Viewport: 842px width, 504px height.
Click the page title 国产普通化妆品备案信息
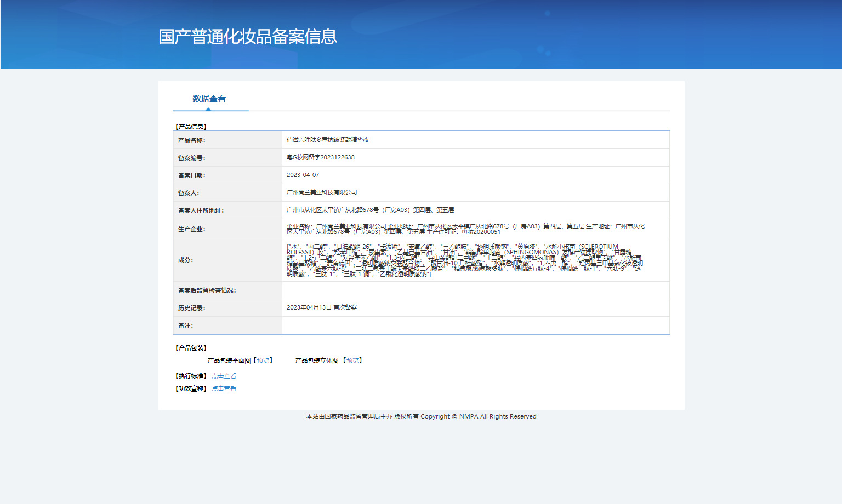(x=248, y=37)
